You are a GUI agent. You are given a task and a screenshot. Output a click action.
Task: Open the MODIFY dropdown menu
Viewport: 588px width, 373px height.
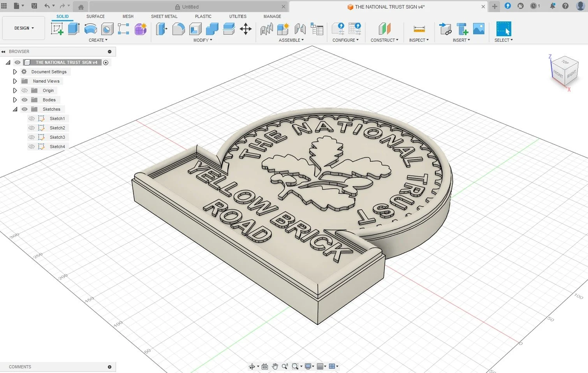tap(202, 40)
